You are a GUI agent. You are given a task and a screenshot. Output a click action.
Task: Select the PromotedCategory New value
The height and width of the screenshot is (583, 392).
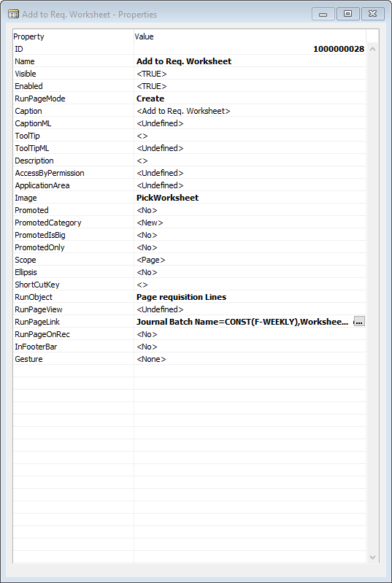coord(150,223)
